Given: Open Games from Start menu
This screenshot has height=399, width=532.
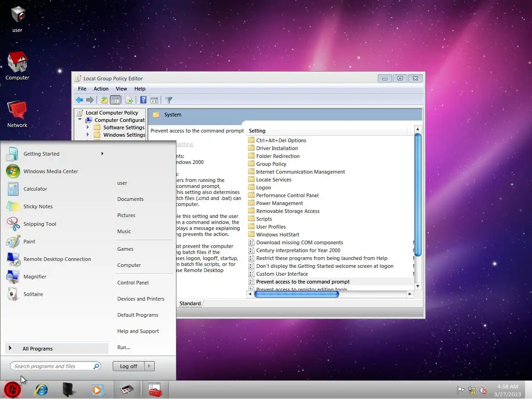Looking at the screenshot, I should pyautogui.click(x=125, y=249).
